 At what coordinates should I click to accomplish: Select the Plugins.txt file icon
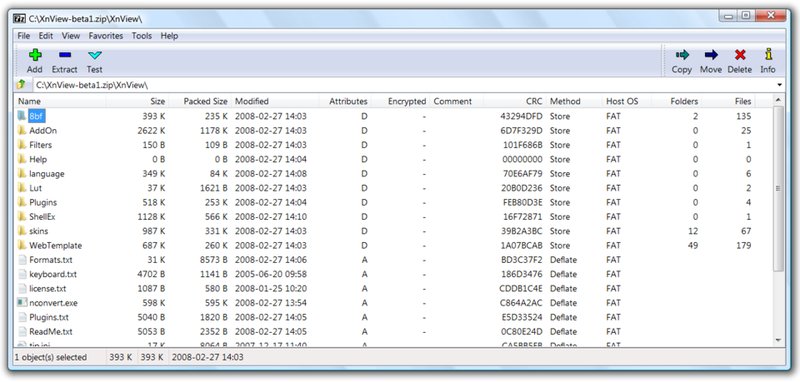click(21, 317)
